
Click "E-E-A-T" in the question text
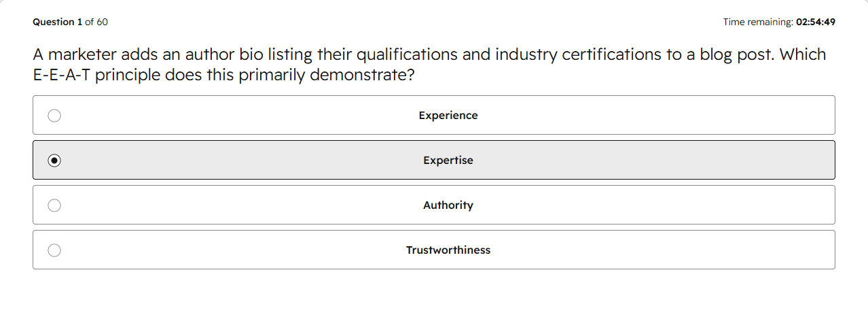pyautogui.click(x=62, y=75)
